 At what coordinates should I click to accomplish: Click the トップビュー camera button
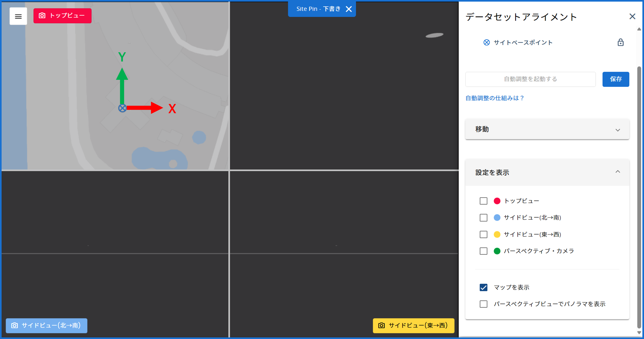pos(62,16)
